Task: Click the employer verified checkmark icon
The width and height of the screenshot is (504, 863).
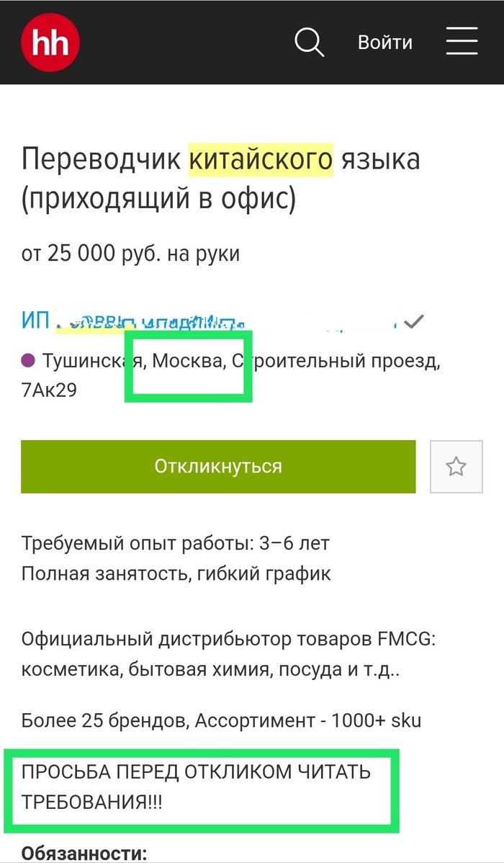Action: [x=413, y=321]
